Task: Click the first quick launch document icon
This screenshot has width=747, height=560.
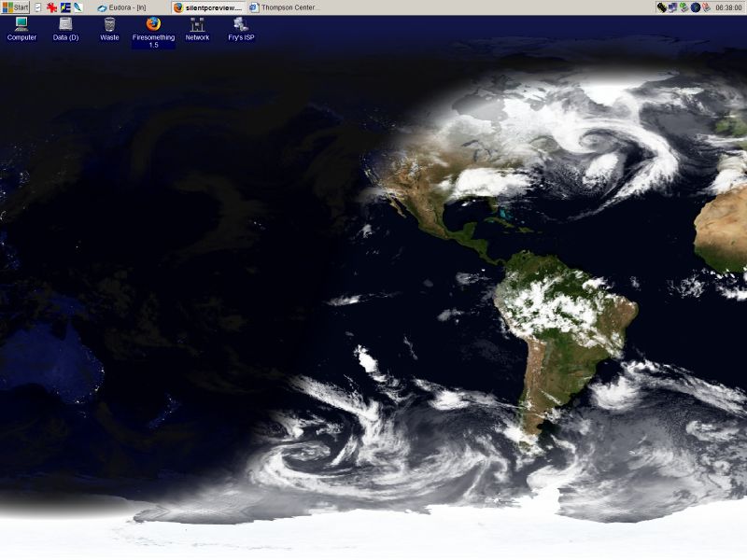Action: [38, 7]
